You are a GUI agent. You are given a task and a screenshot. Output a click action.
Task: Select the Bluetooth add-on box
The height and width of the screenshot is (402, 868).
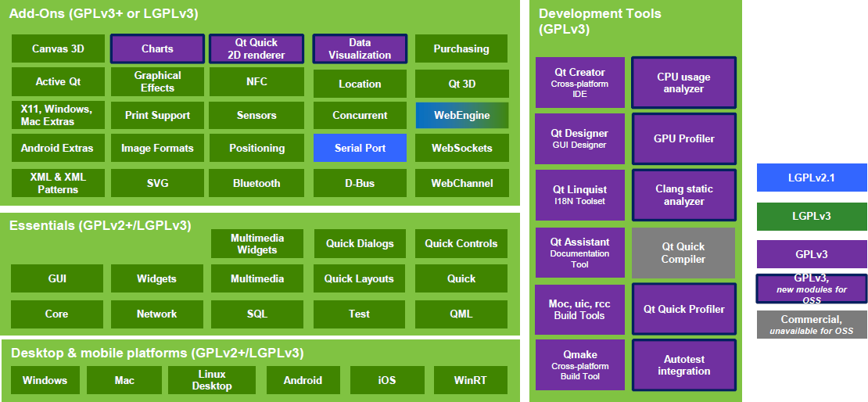coord(256,183)
